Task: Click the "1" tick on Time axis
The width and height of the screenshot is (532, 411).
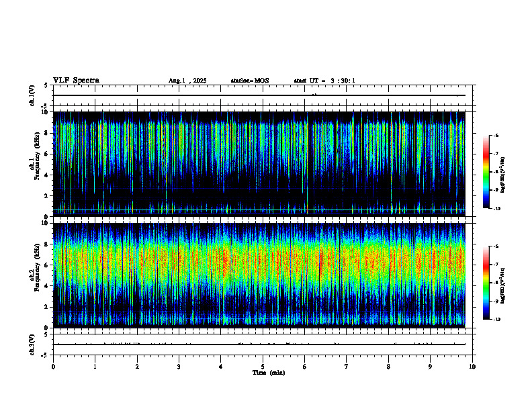Action: (95, 367)
